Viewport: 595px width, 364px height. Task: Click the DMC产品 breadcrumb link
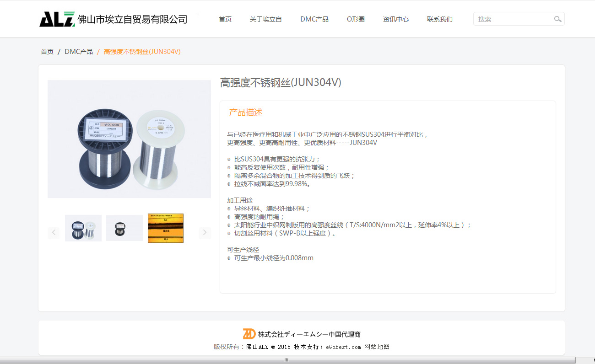click(79, 52)
